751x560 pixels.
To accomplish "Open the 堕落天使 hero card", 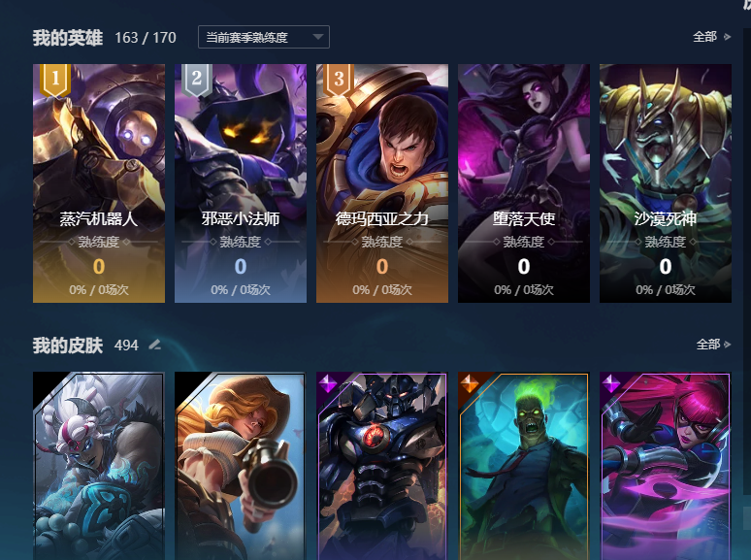I will click(x=524, y=183).
